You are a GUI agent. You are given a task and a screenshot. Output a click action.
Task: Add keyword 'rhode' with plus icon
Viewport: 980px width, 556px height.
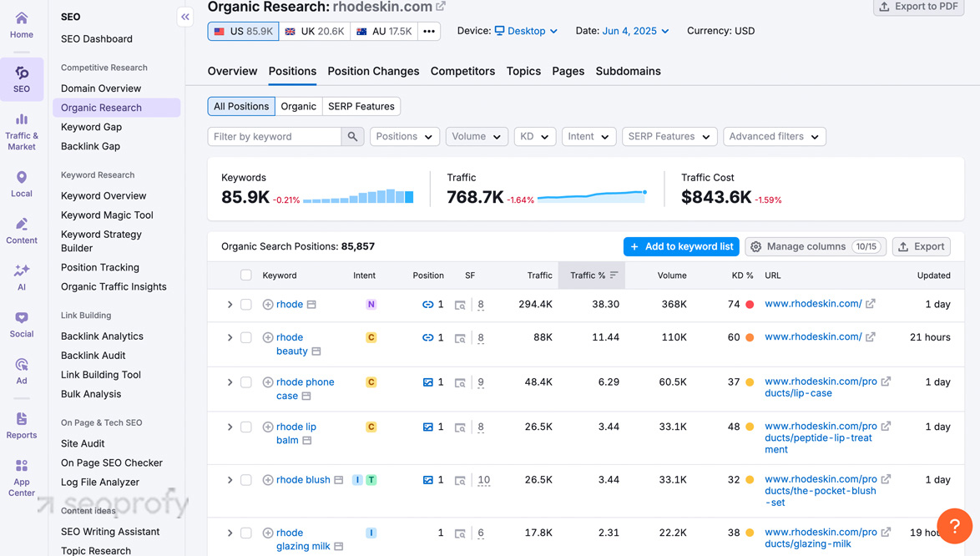coord(267,304)
